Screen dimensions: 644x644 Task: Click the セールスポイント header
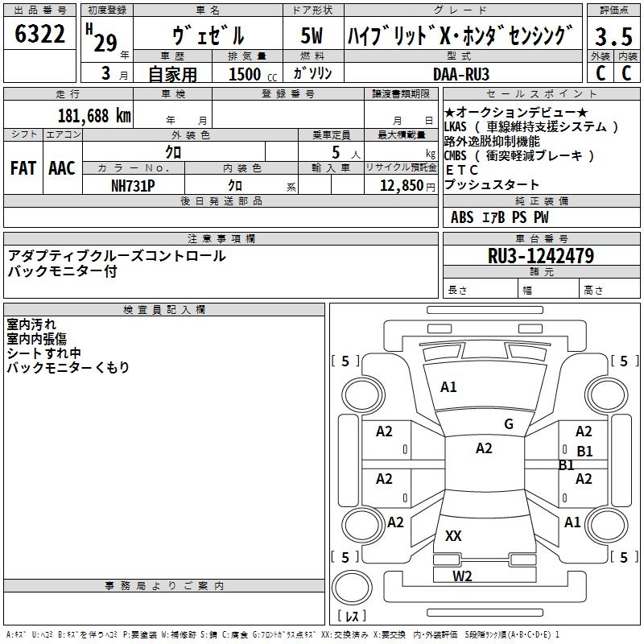(x=541, y=93)
